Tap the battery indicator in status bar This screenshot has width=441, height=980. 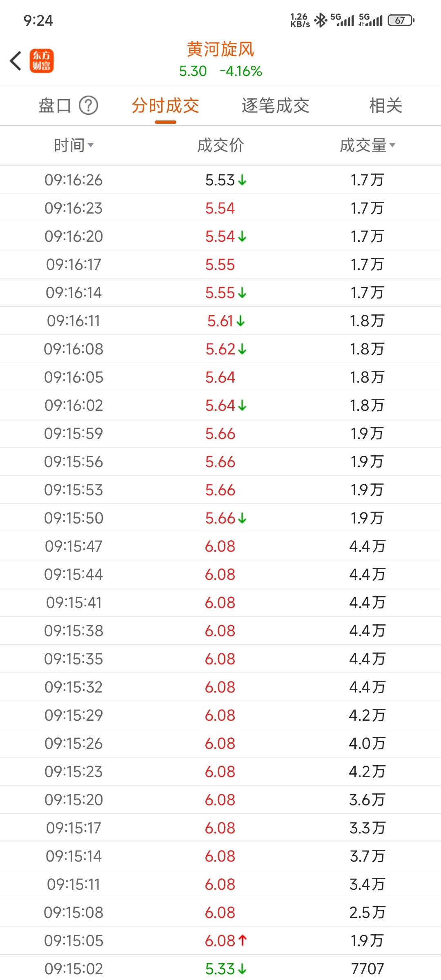click(x=401, y=20)
